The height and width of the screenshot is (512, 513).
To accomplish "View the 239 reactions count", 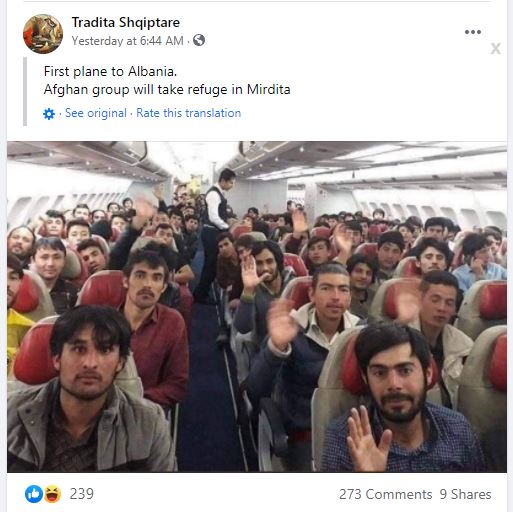I will (82, 494).
